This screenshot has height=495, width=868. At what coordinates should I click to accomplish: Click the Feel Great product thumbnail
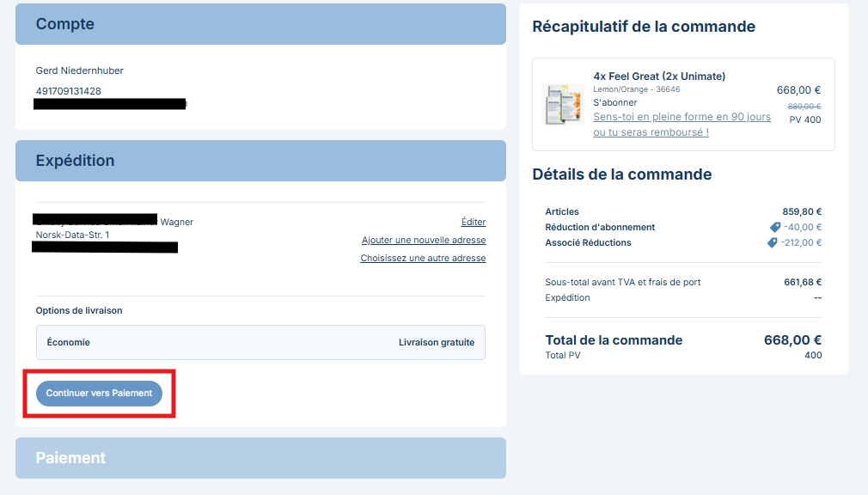coord(564,105)
